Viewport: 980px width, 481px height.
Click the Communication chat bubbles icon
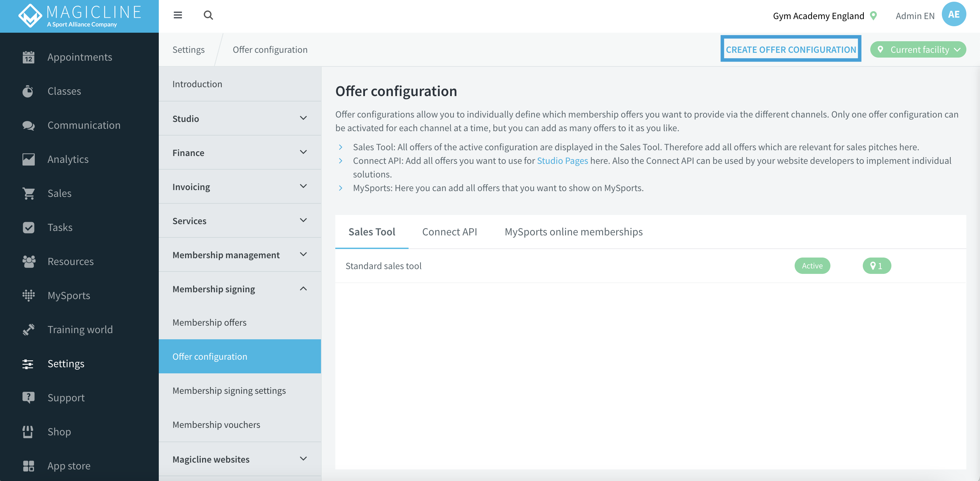[x=29, y=125]
